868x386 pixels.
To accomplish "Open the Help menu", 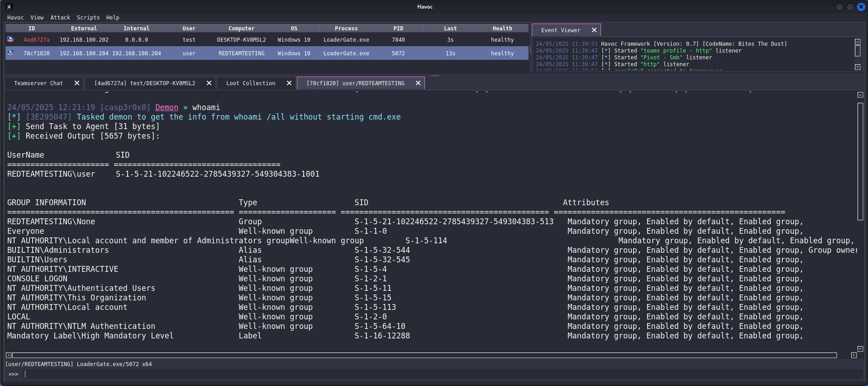I will (x=113, y=18).
